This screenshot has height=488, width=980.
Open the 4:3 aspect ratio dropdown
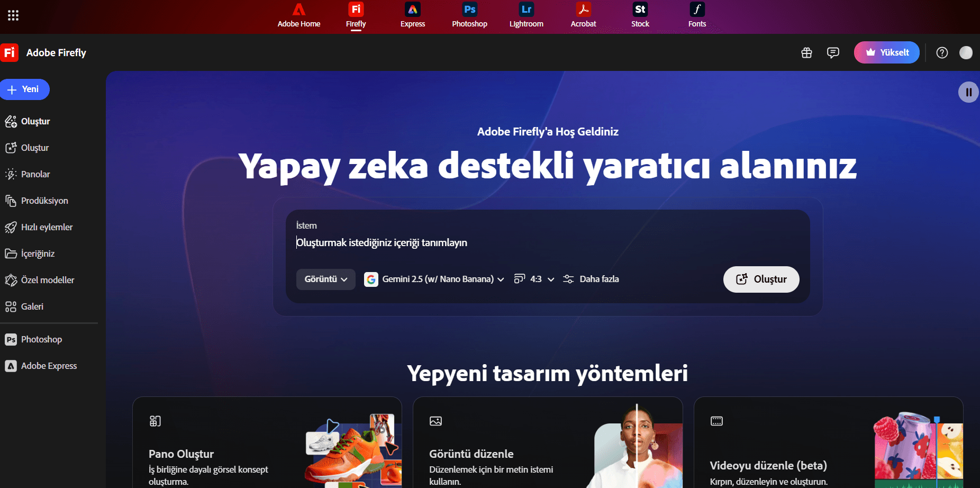pyautogui.click(x=534, y=279)
